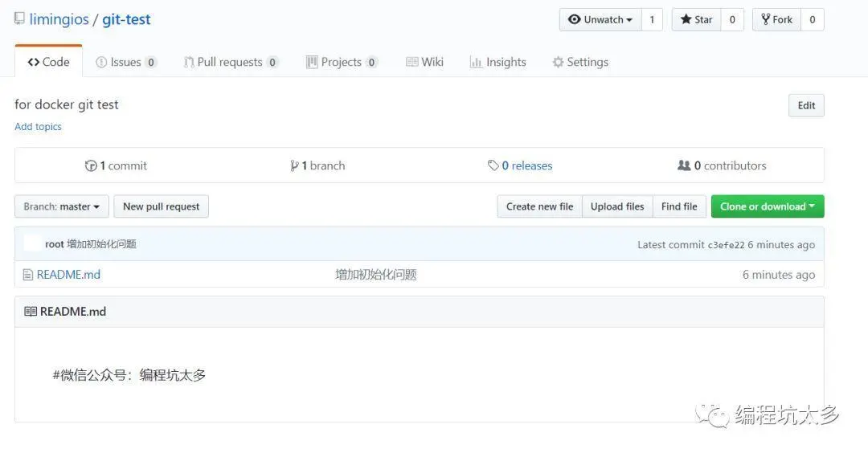Image resolution: width=868 pixels, height=453 pixels.
Task: Switch to the Issues tab
Action: tap(126, 62)
